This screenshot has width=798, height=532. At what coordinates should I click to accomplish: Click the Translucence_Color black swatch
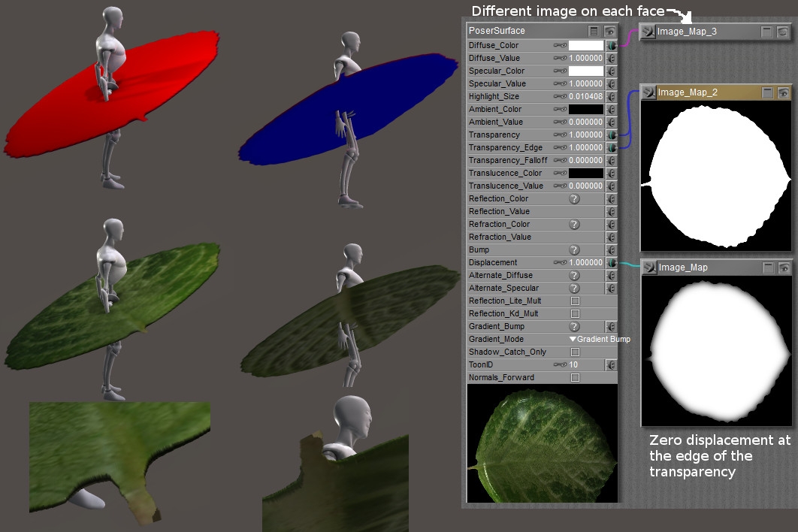586,173
